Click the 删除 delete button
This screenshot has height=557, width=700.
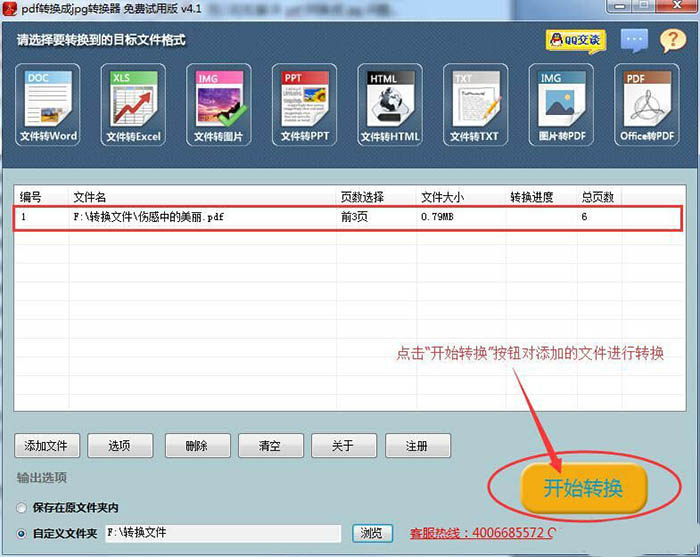pyautogui.click(x=198, y=445)
